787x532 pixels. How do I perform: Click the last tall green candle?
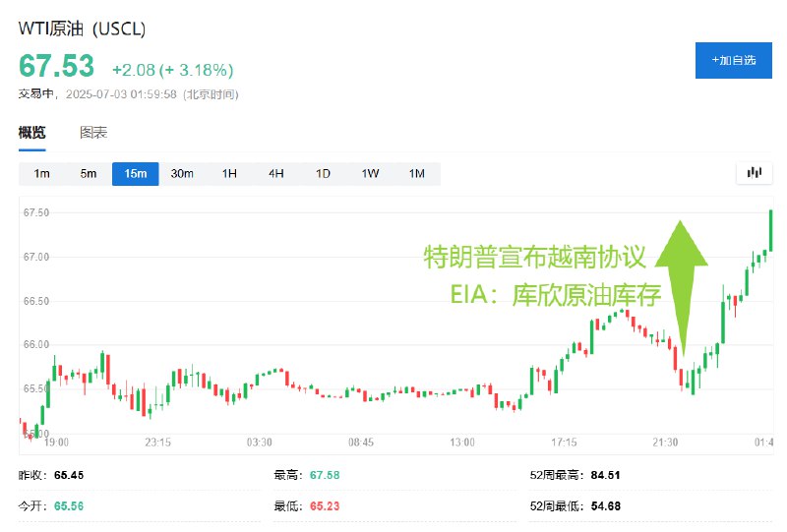[x=771, y=231]
